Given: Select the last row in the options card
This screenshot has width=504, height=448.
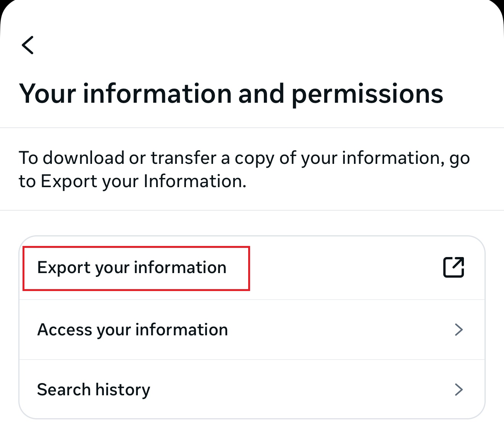Looking at the screenshot, I should (252, 390).
